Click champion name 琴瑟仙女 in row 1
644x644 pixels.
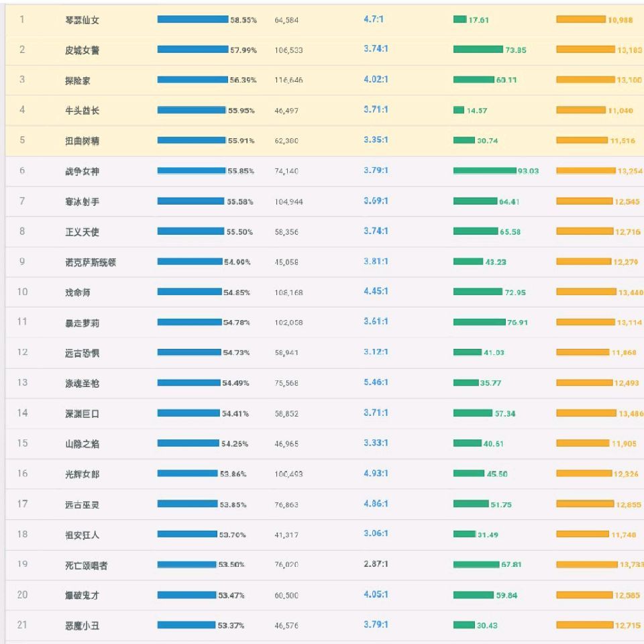pyautogui.click(x=82, y=20)
